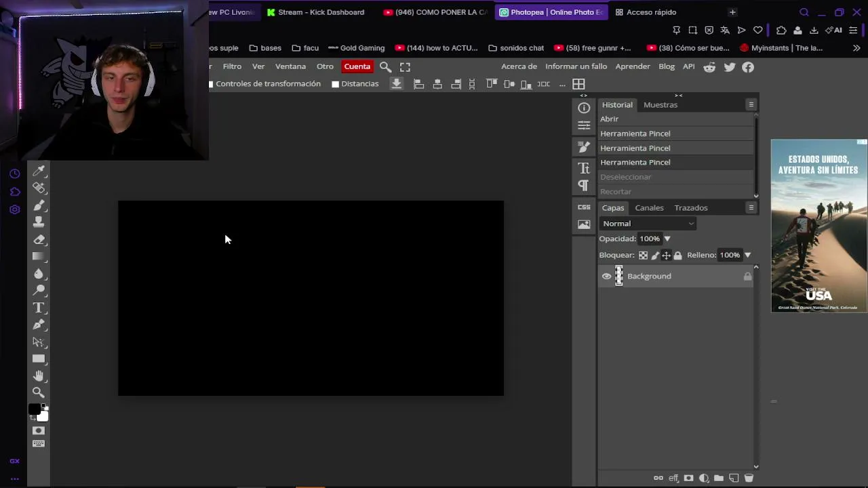
Task: Open the Properties sliders panel icon
Action: [584, 125]
